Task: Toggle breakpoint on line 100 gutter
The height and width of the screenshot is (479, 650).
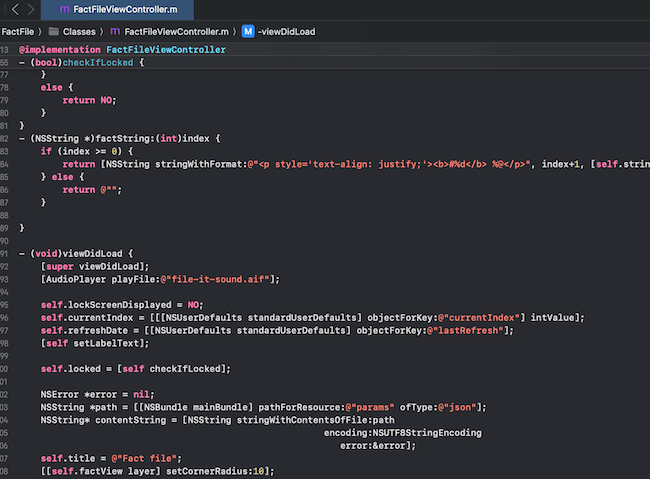Action: pos(7,369)
